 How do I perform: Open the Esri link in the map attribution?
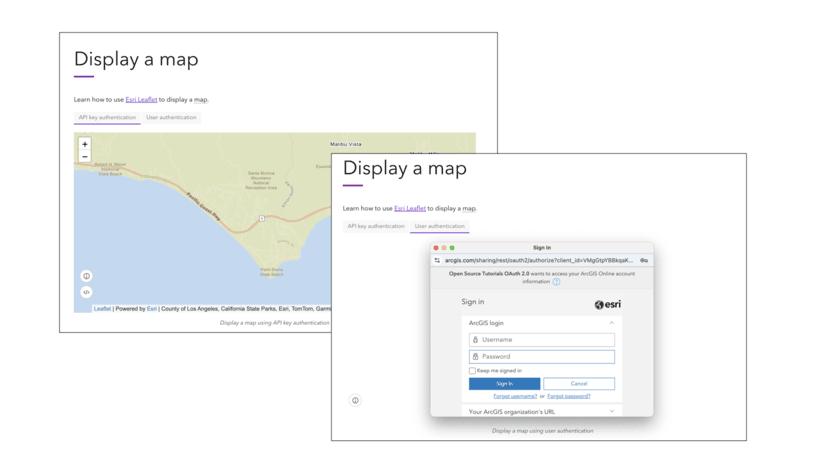(152, 309)
